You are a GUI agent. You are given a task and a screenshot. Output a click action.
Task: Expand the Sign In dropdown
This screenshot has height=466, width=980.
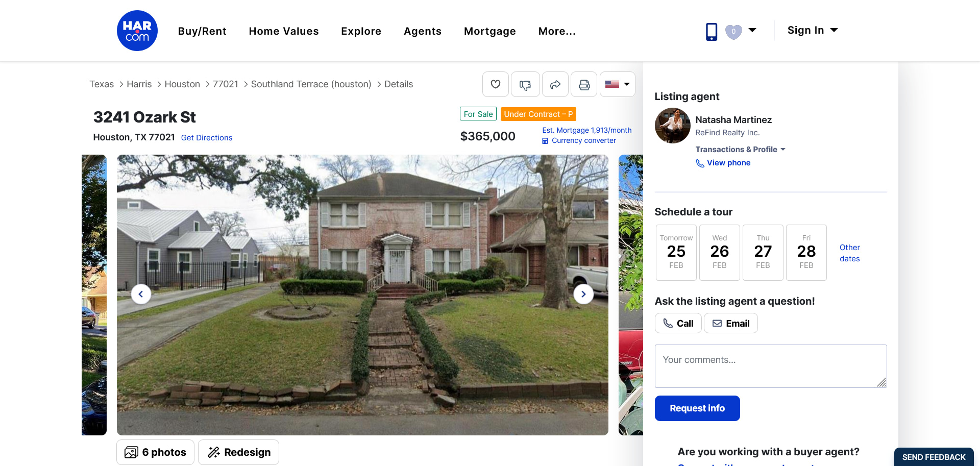(813, 30)
